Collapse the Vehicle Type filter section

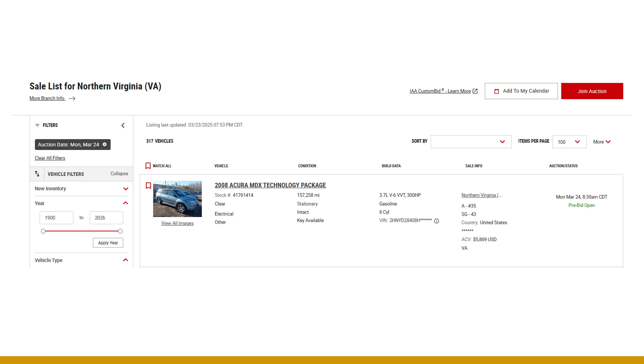click(125, 260)
